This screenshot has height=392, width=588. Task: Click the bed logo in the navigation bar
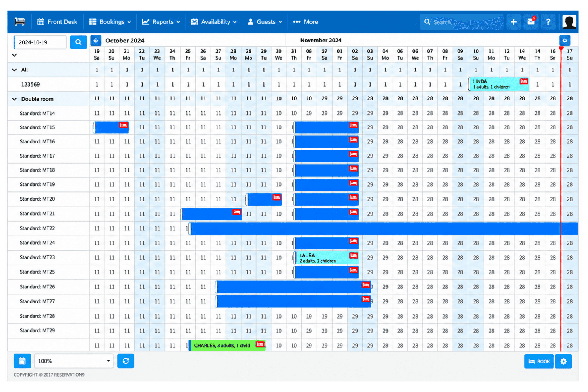point(19,22)
